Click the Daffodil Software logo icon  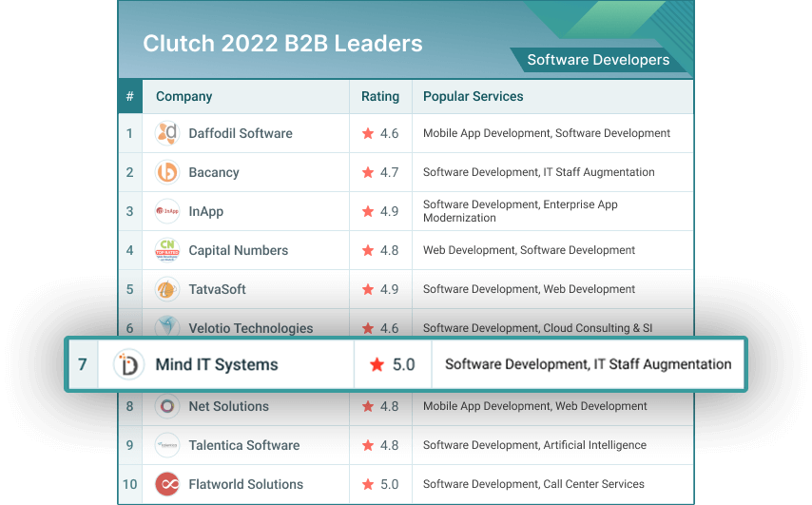tap(167, 133)
